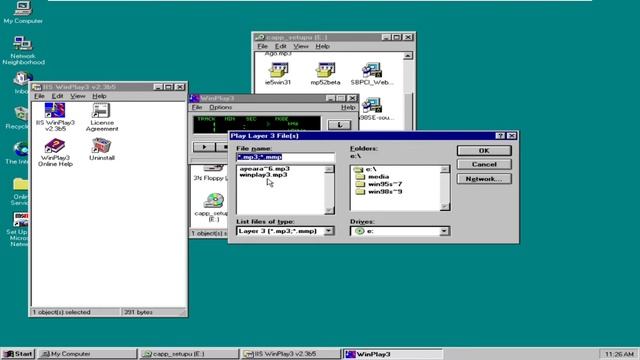The height and width of the screenshot is (360, 640).
Task: Click the '1 object(s) selected' status text
Action: (x=62, y=312)
